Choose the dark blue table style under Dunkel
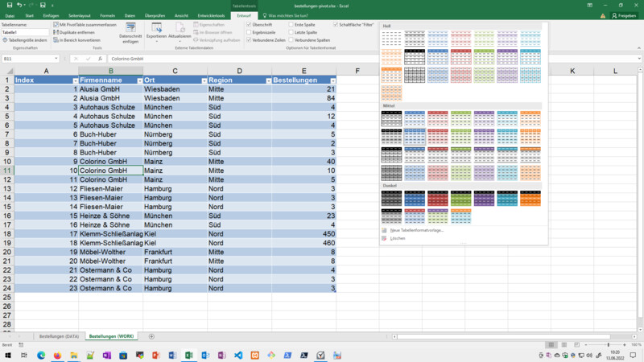644x362 pixels. pos(415,198)
